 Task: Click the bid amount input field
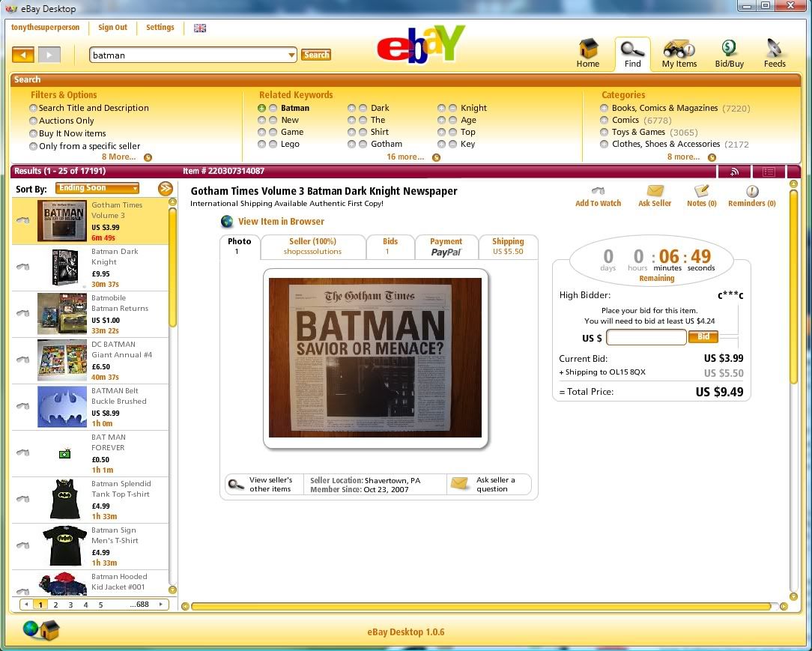point(646,338)
